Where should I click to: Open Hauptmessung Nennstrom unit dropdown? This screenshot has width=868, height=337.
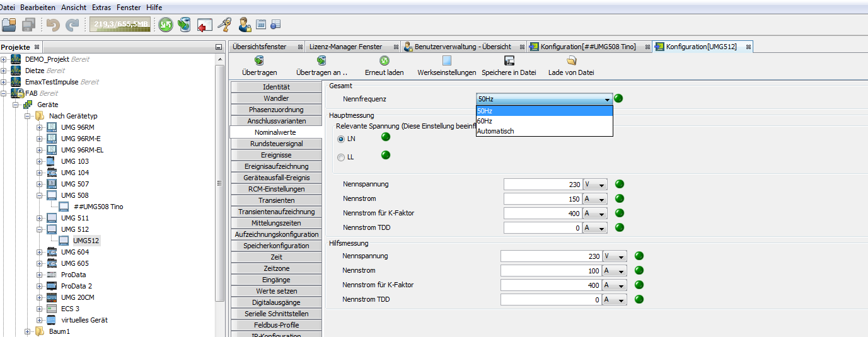click(596, 199)
